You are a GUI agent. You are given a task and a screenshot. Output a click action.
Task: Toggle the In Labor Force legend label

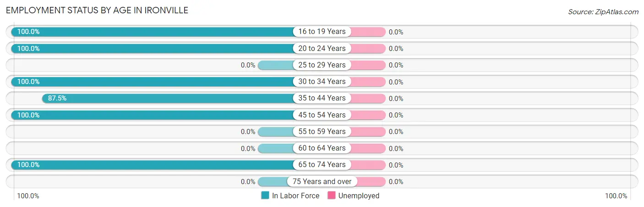[295, 196]
